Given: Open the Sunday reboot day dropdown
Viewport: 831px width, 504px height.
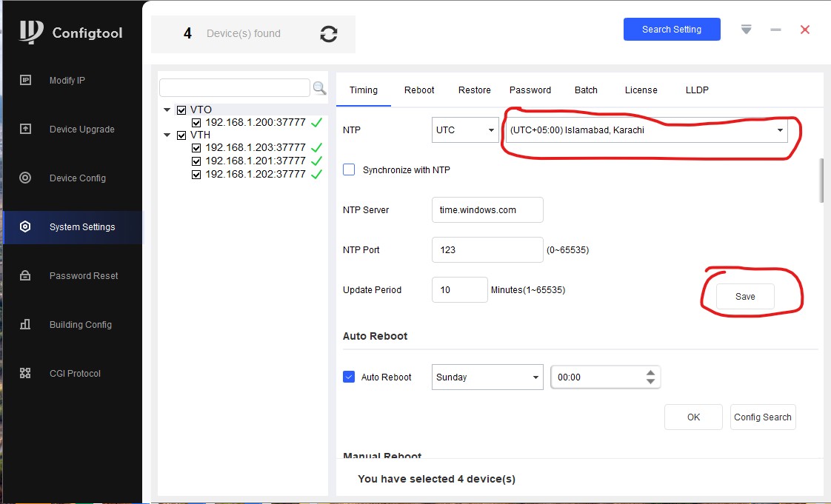Looking at the screenshot, I should pos(487,377).
